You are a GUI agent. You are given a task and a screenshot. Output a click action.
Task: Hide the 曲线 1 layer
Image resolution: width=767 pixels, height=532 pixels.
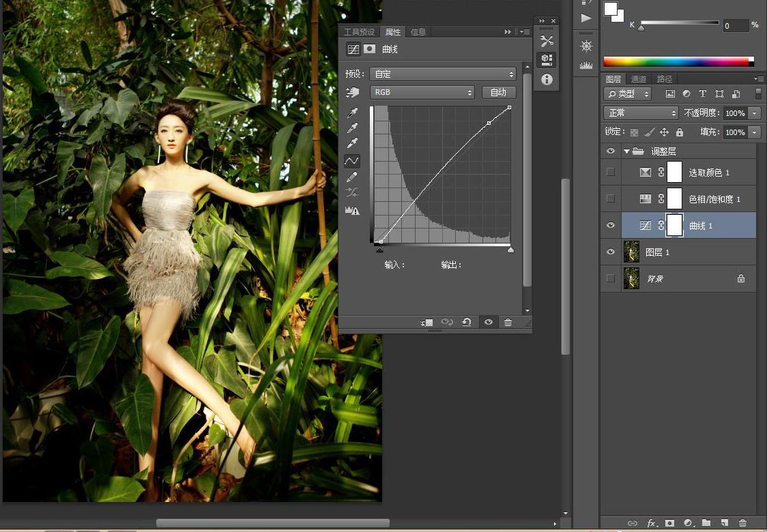tap(611, 226)
